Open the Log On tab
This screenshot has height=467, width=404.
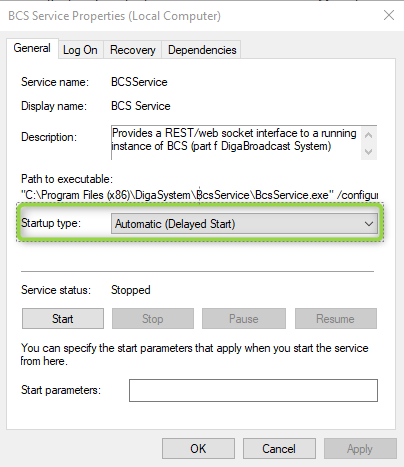pos(80,50)
